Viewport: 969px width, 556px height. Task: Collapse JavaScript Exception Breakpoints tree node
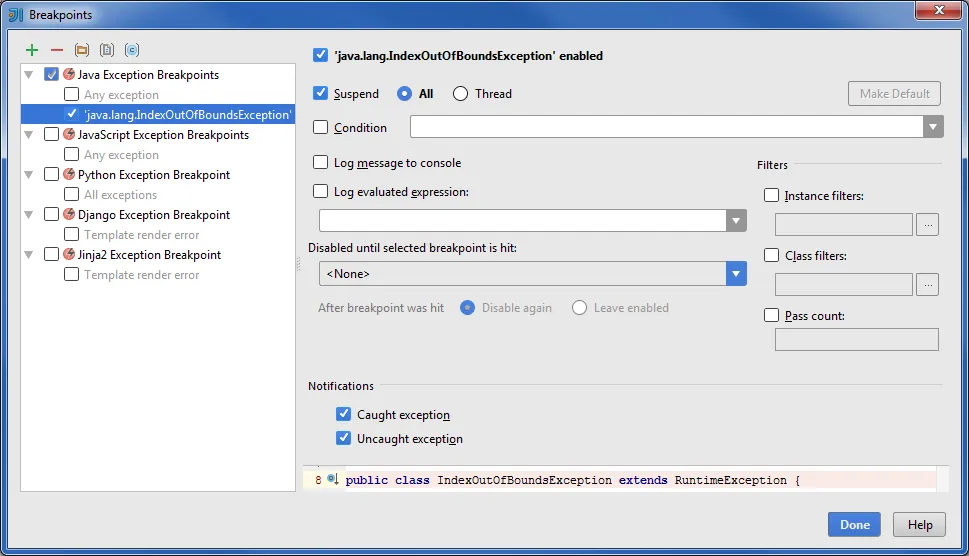pos(28,135)
